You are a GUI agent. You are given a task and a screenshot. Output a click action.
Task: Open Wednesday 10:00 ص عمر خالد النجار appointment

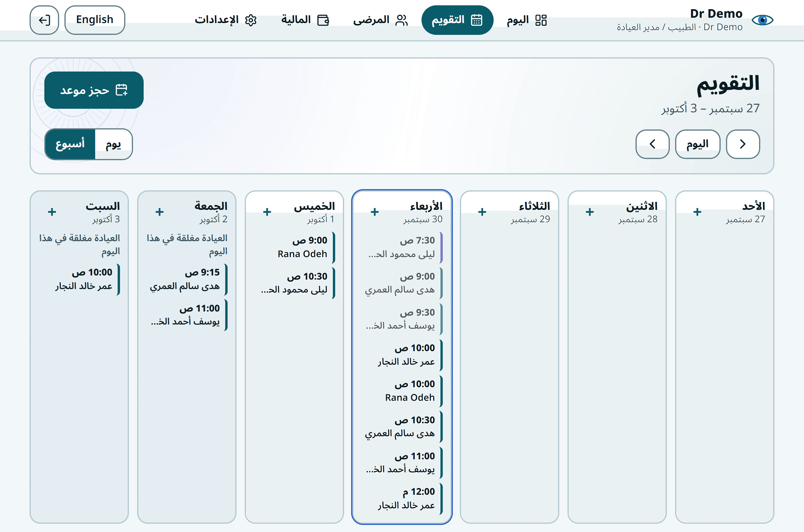[x=402, y=355]
